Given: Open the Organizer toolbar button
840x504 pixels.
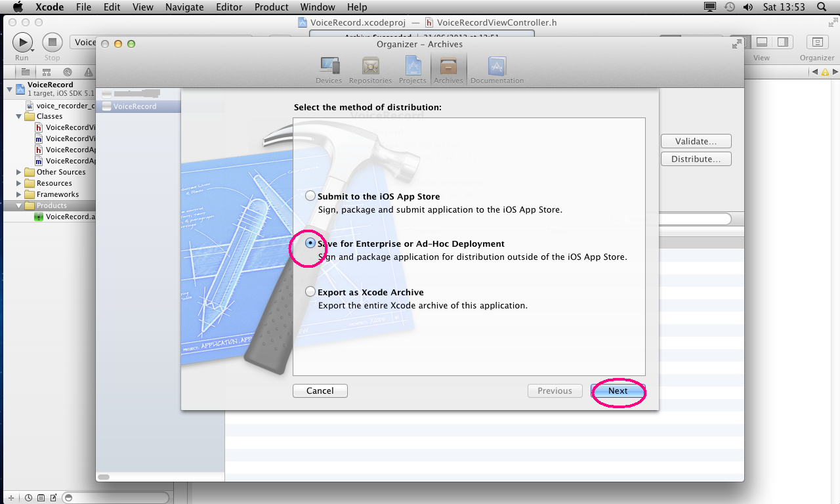Looking at the screenshot, I should point(817,42).
